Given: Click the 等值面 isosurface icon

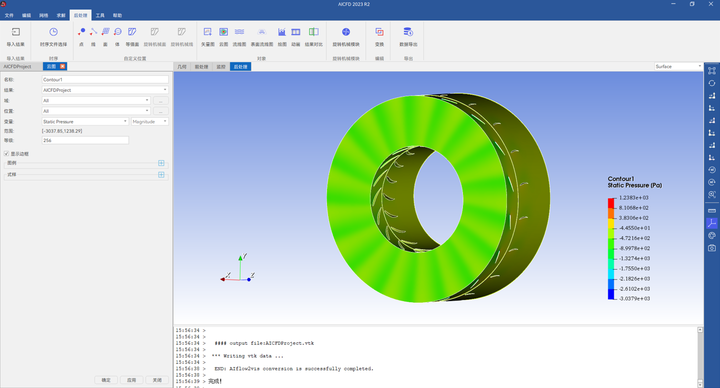Looking at the screenshot, I should tap(132, 32).
